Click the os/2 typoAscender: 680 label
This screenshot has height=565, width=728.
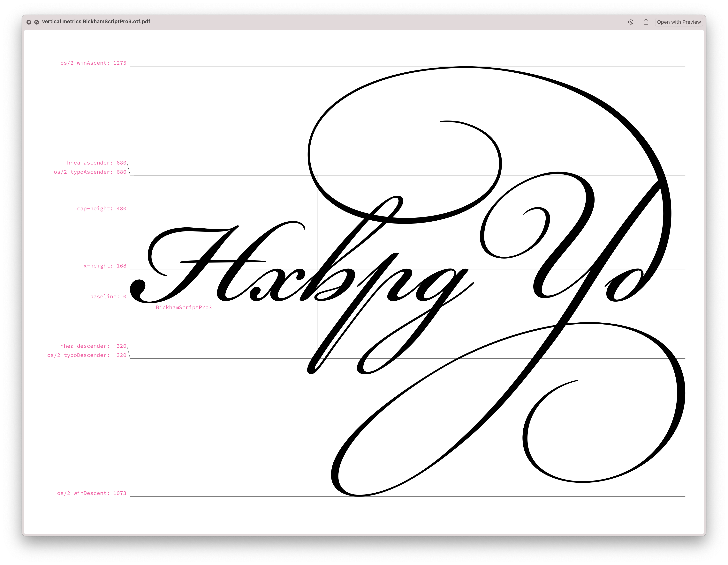(90, 172)
